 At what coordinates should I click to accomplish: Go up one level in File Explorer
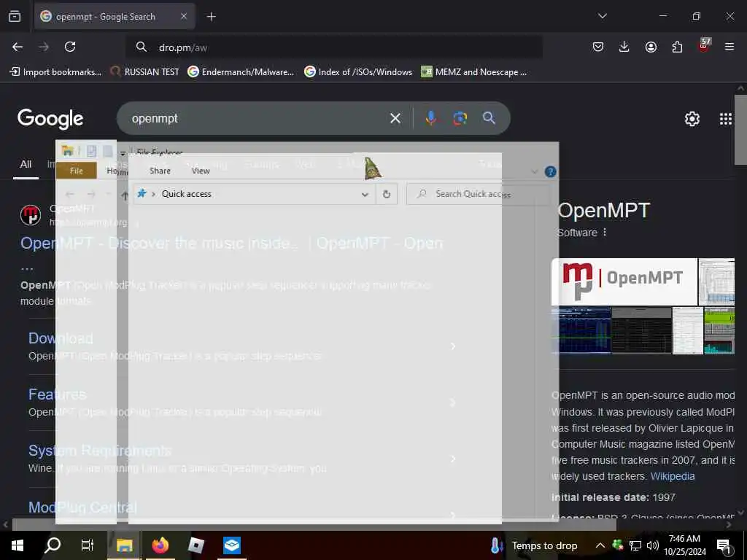(125, 195)
